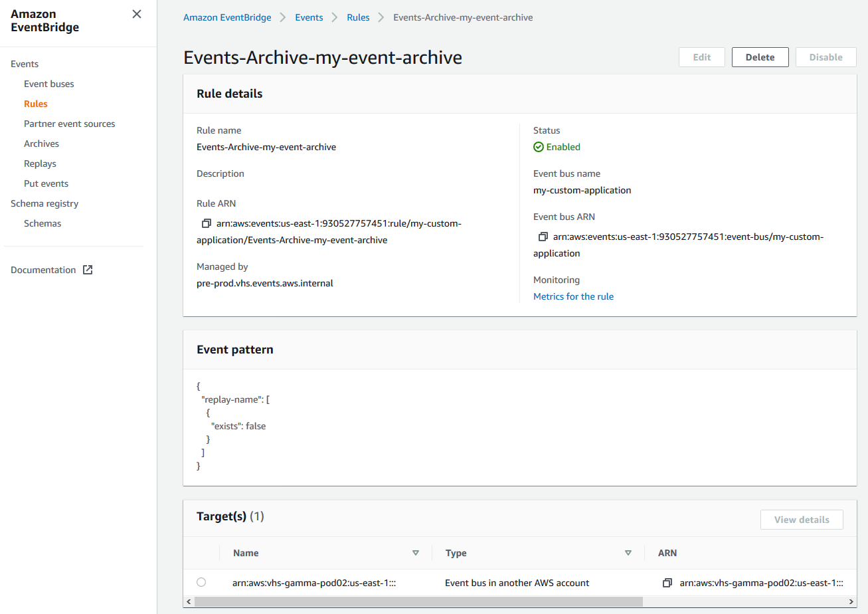Click the pre-prod.vhs.events.aws.internal value

(x=265, y=283)
